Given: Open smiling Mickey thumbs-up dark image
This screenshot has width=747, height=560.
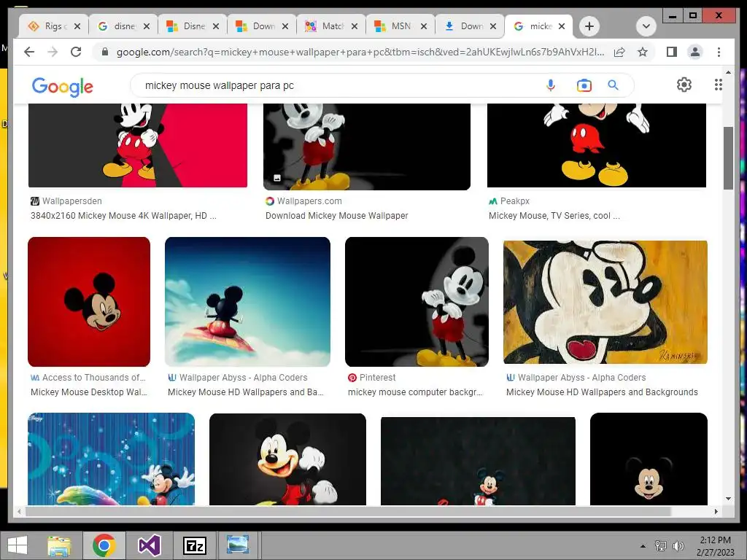Looking at the screenshot, I should coord(287,459).
